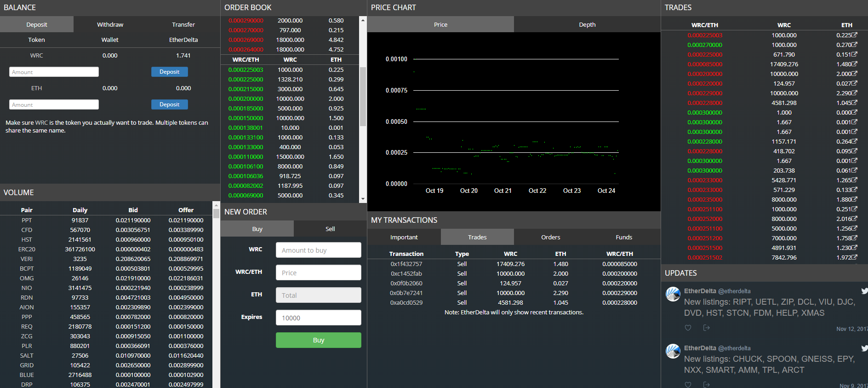Open external link for the 1.230 ETH trade
The width and height of the screenshot is (868, 388).
(x=854, y=248)
